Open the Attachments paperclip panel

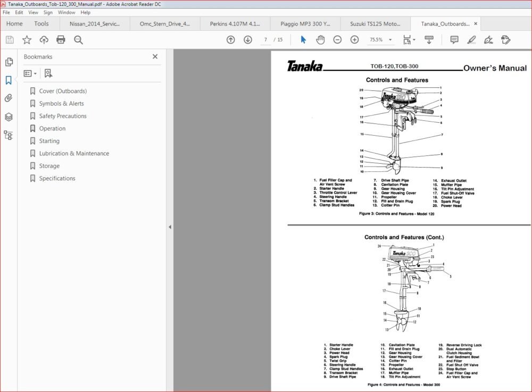[x=9, y=98]
